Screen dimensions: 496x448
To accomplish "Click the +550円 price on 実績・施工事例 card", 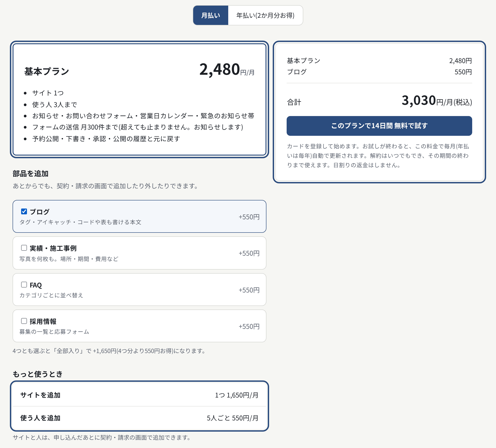I will (249, 253).
